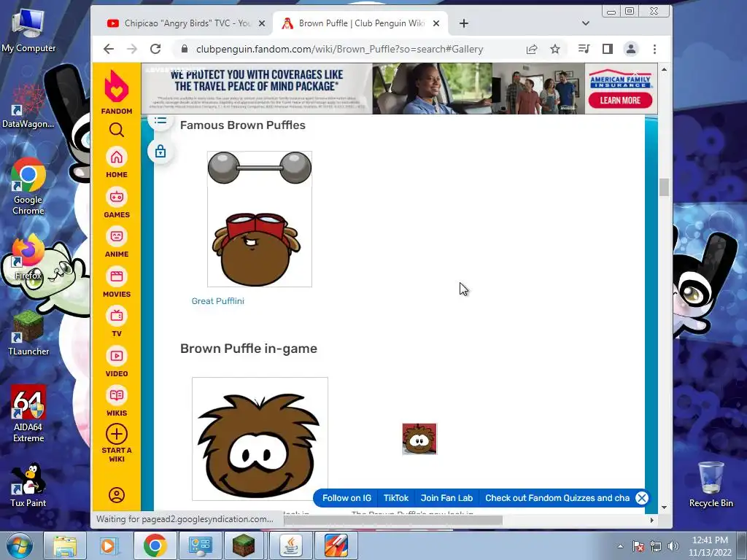Open the Chrome profile avatar
The height and width of the screenshot is (560, 747).
[631, 49]
